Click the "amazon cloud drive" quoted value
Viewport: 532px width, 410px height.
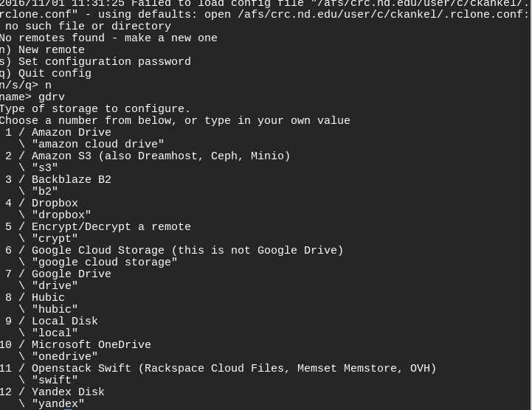click(98, 145)
